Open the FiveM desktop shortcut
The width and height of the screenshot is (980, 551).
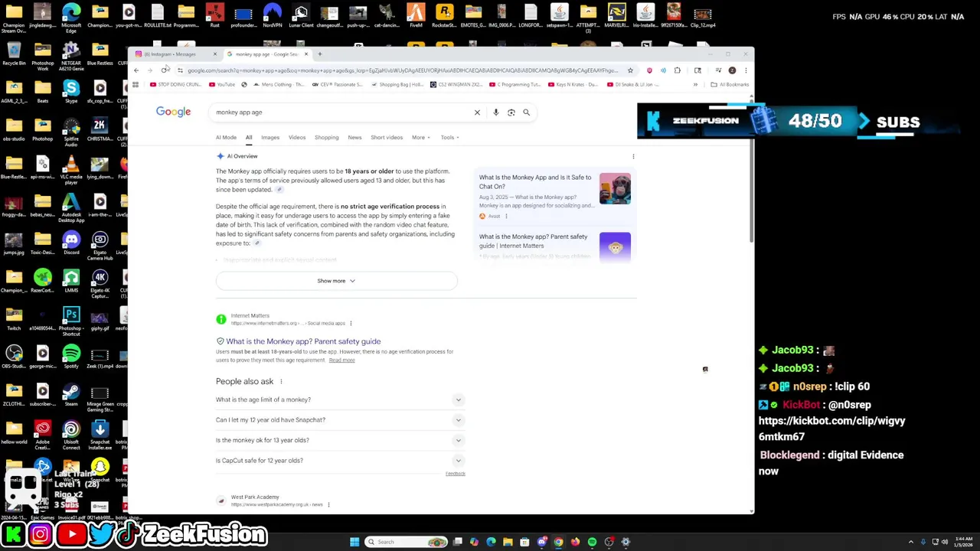[416, 15]
